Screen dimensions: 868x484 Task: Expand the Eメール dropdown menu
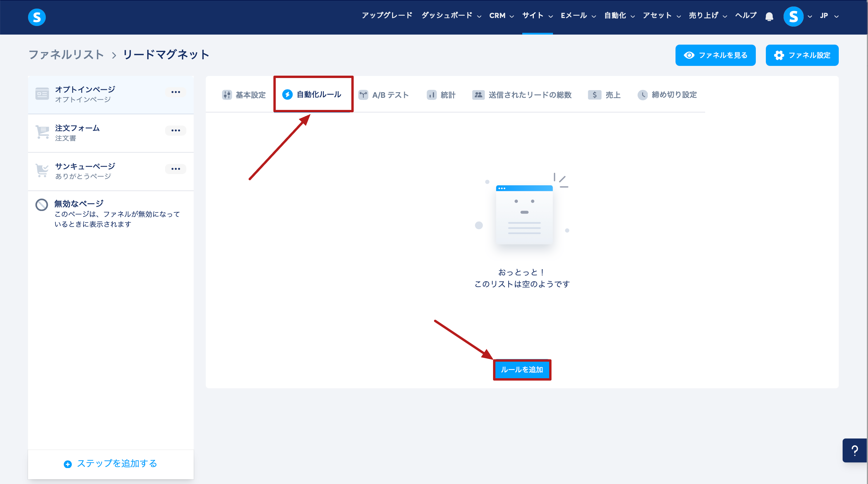pyautogui.click(x=578, y=16)
